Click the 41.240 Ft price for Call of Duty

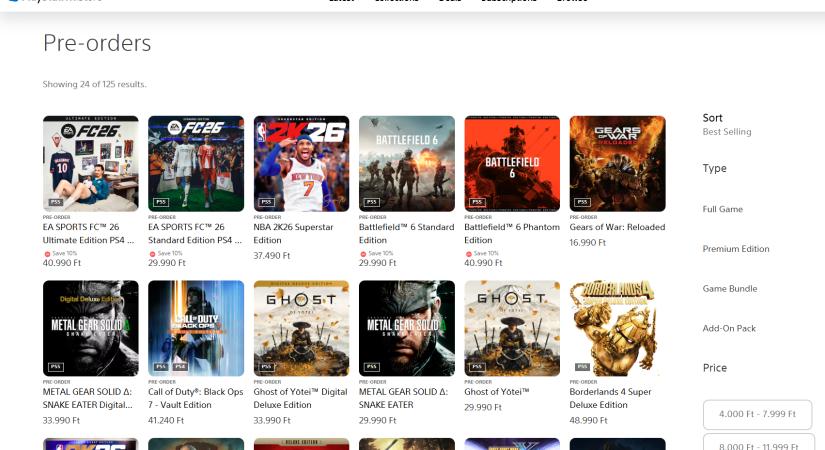[x=166, y=421]
